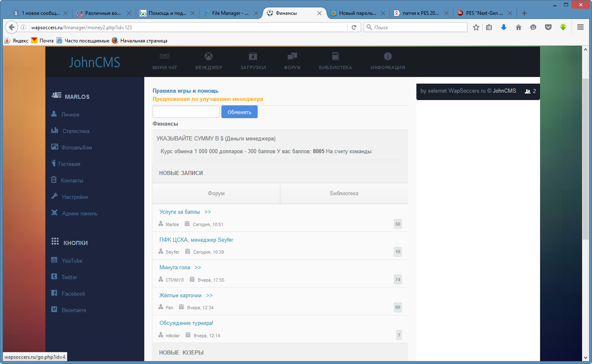Open ФОРУМ from the top navigation

(292, 61)
